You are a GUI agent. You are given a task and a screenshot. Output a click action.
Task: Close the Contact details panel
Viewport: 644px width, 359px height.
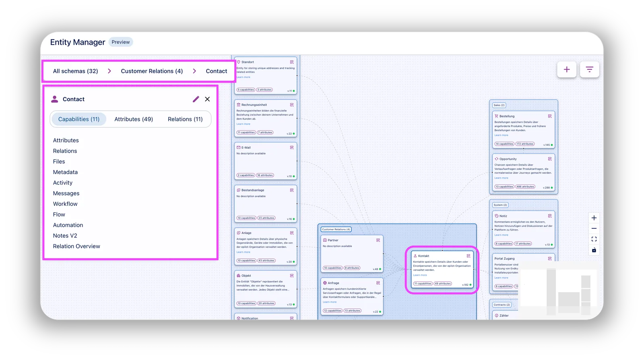coord(207,99)
